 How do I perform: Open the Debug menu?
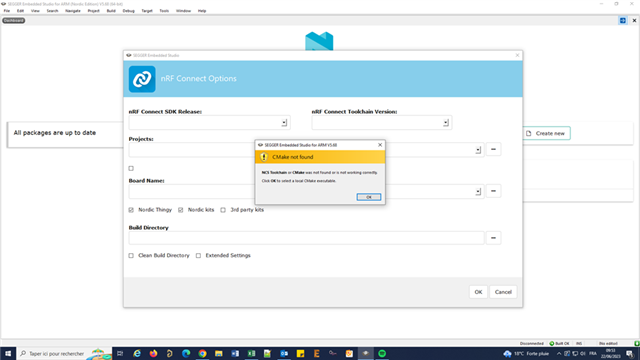[129, 11]
